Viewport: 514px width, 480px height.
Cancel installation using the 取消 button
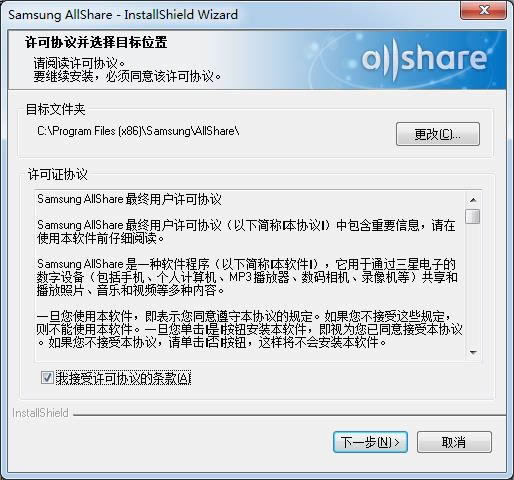(x=454, y=442)
